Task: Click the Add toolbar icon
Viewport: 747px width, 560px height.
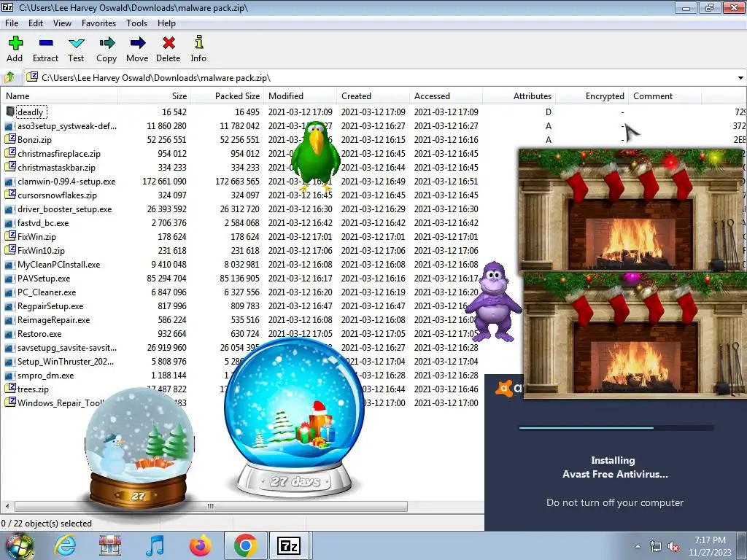Action: click(15, 43)
